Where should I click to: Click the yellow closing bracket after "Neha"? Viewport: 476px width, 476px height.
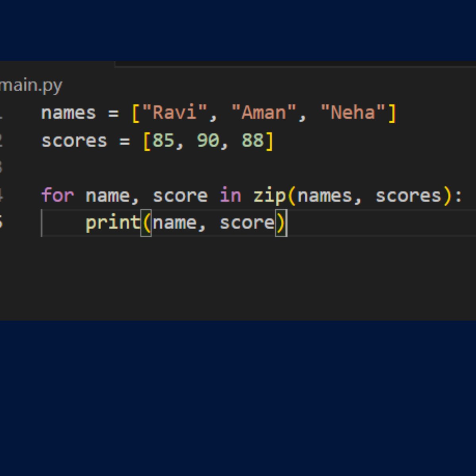[392, 113]
